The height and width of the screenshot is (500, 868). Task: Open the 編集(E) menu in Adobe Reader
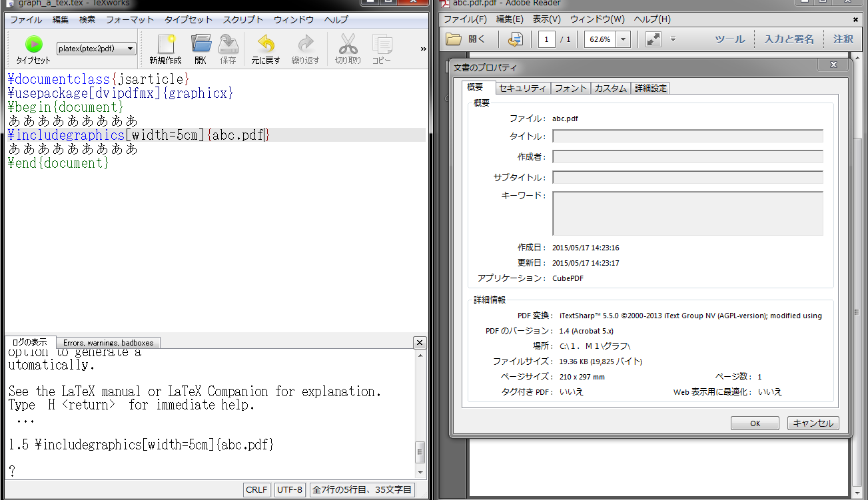[x=510, y=19]
